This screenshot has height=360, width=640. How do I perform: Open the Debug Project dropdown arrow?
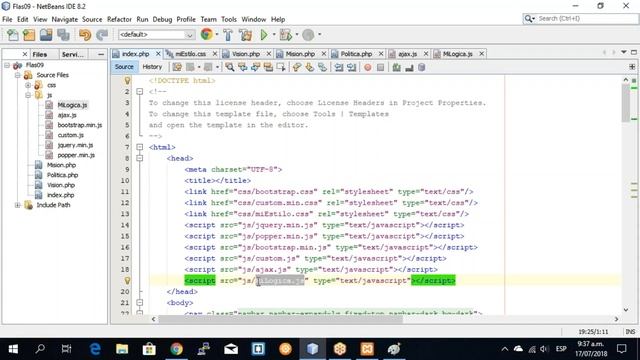297,35
